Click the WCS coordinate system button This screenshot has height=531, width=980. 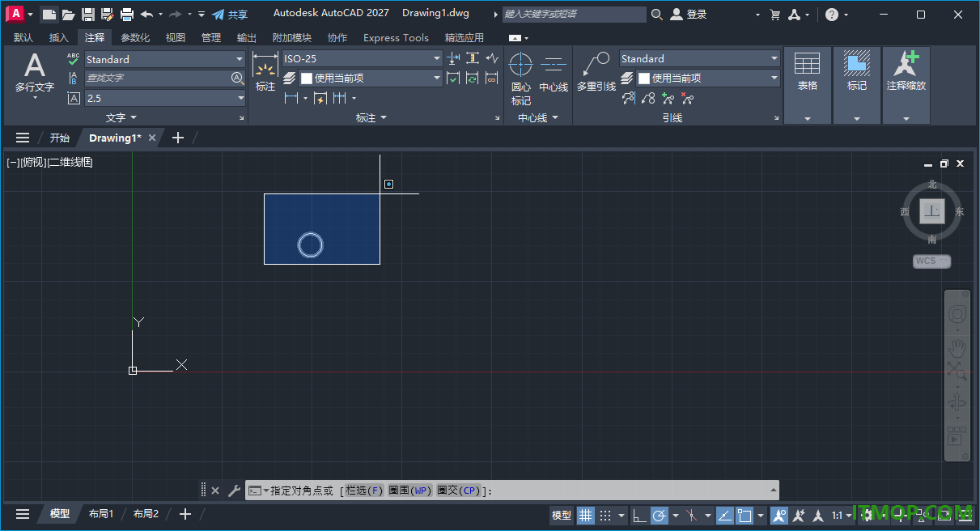pos(931,261)
